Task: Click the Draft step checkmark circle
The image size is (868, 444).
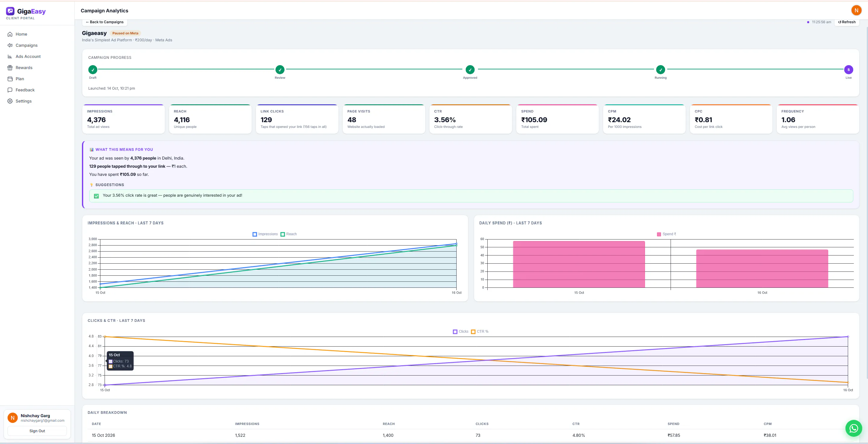Action: [93, 70]
